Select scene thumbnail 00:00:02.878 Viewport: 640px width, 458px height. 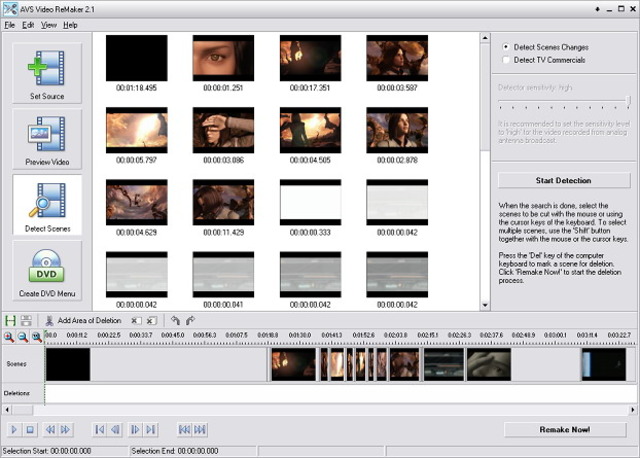(397, 130)
